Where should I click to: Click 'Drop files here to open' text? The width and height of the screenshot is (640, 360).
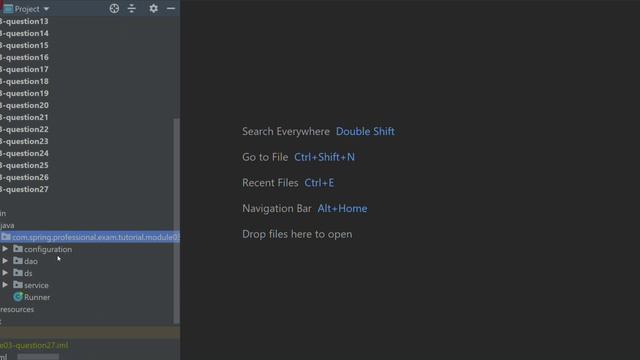click(297, 234)
